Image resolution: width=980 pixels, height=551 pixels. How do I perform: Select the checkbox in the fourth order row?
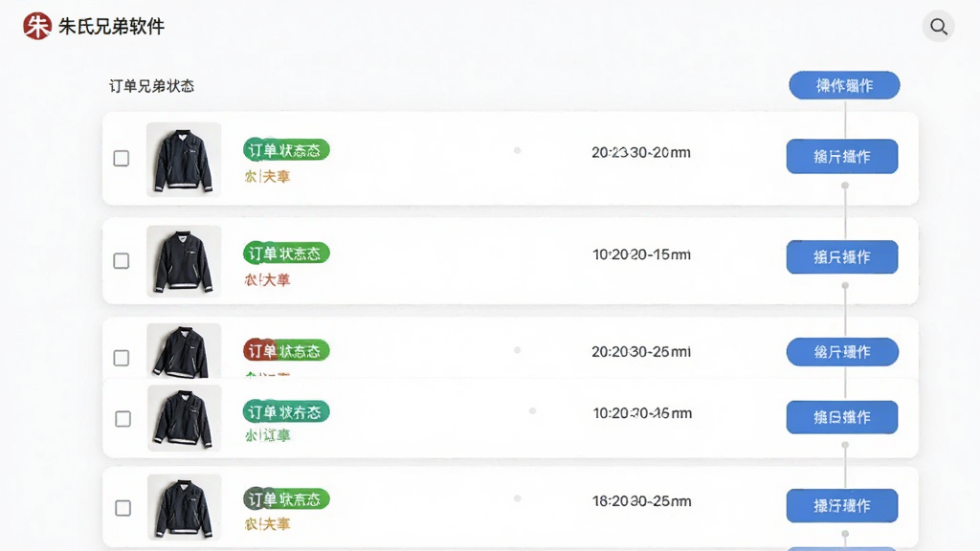click(123, 419)
